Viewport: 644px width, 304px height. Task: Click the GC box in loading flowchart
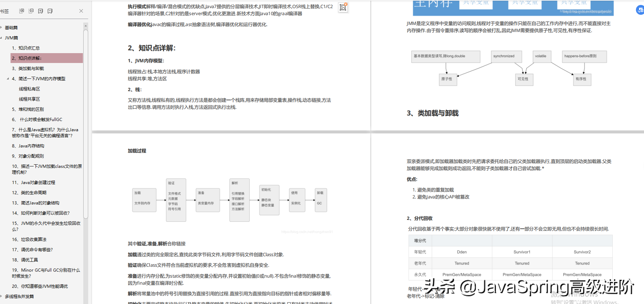coord(321,200)
